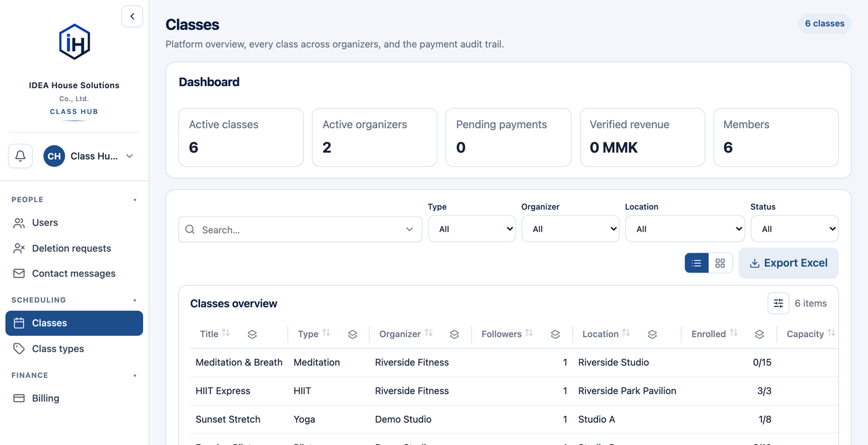Collapse the PEOPLE section

(74, 199)
